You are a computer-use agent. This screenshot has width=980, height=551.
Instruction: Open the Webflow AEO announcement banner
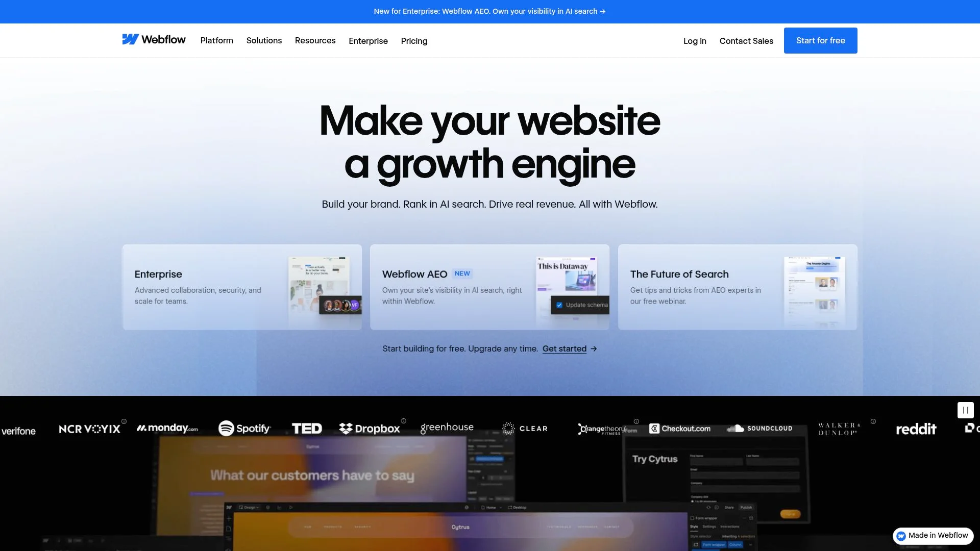click(489, 11)
